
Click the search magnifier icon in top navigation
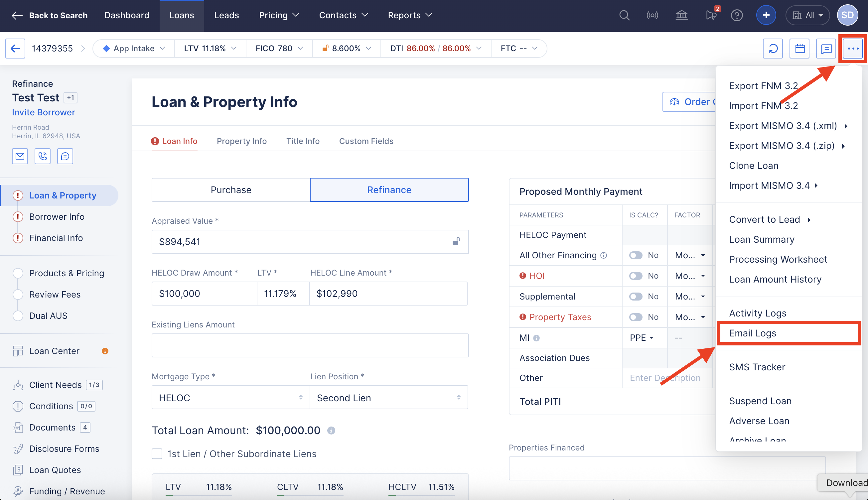click(x=624, y=15)
